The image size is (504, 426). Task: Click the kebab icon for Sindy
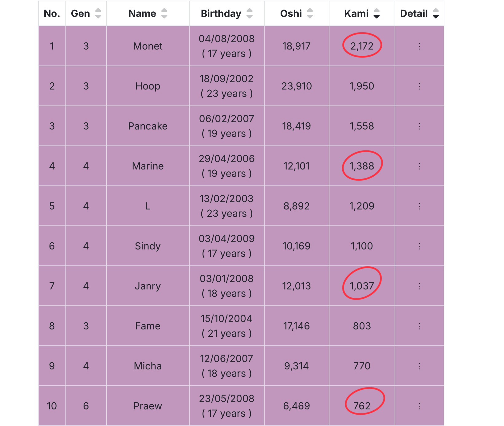pos(419,246)
